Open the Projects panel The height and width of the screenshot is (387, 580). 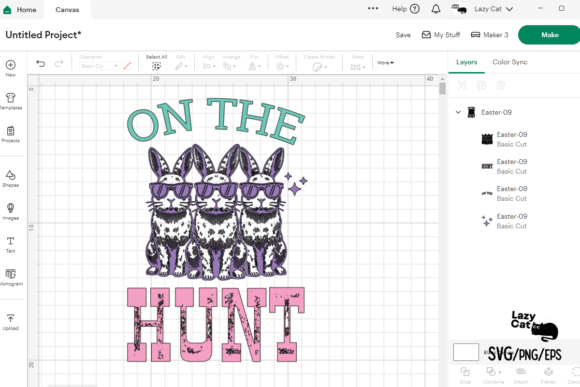pos(10,134)
